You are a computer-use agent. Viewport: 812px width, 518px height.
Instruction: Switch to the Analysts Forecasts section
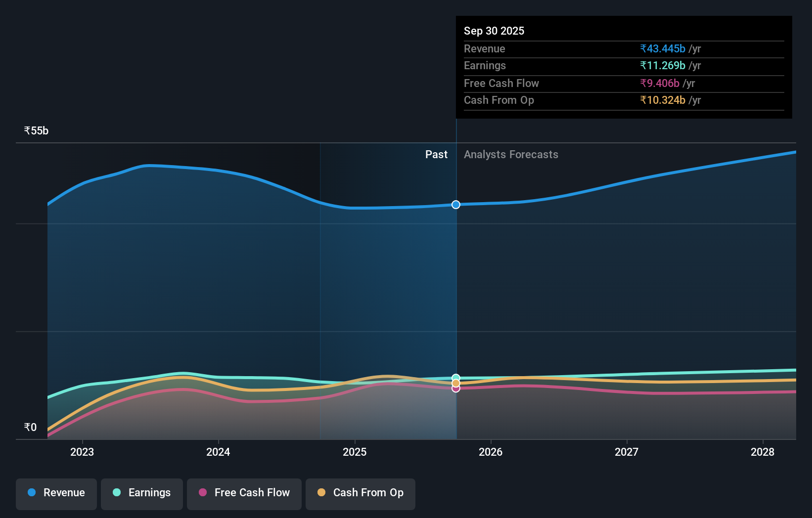511,154
